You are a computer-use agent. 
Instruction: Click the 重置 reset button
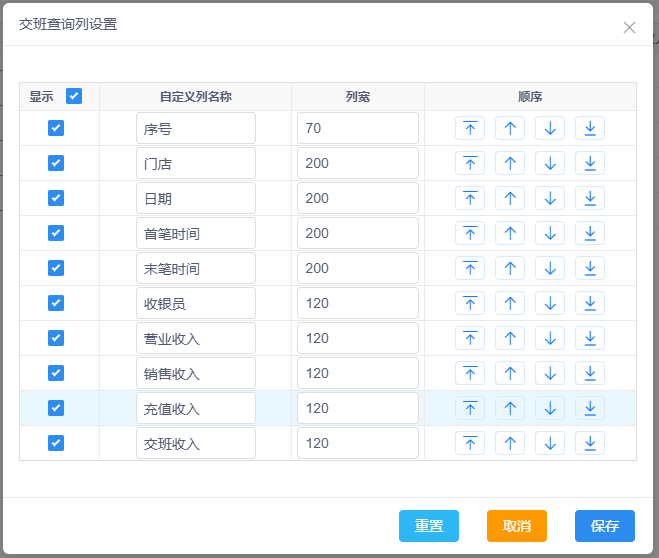pyautogui.click(x=429, y=526)
